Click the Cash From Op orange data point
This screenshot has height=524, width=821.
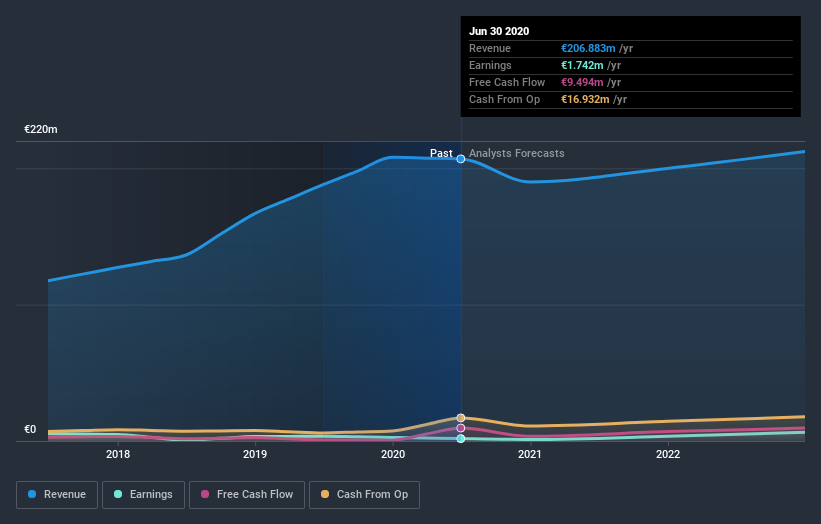tap(461, 418)
